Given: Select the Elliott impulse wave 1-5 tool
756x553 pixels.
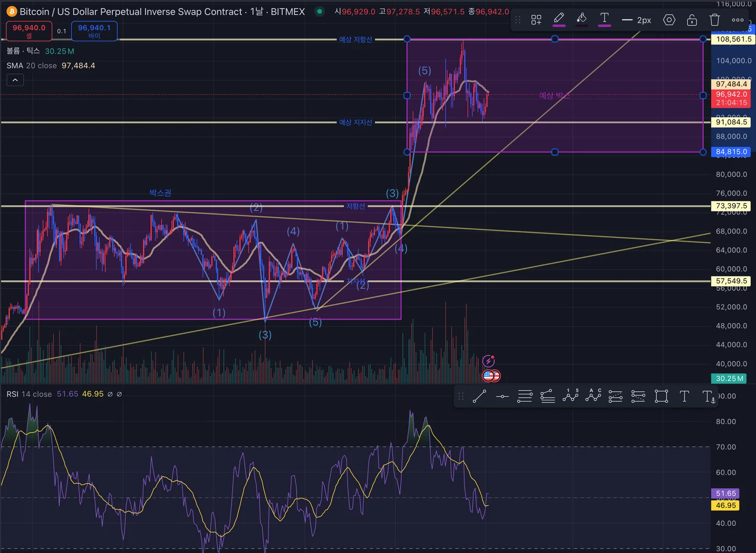Looking at the screenshot, I should coord(571,395).
